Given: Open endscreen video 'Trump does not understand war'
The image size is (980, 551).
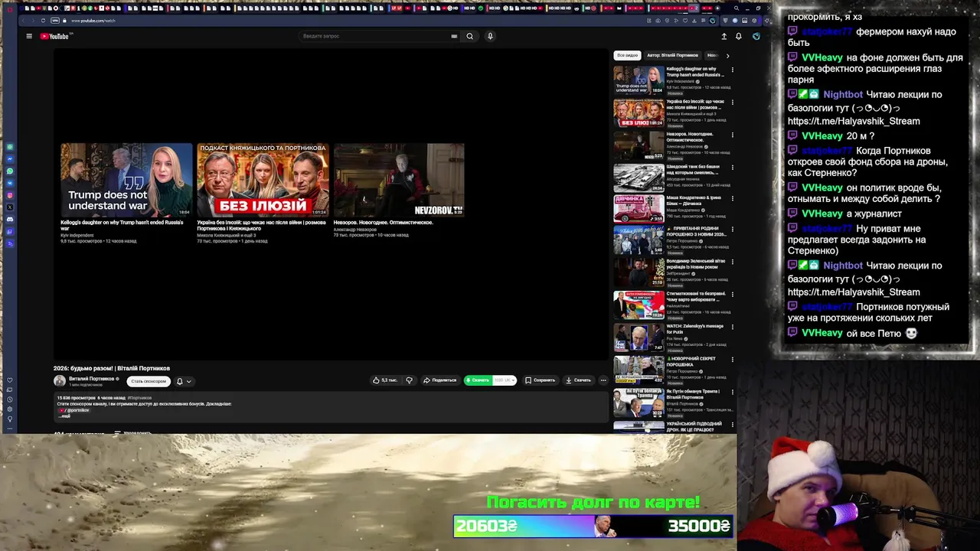Looking at the screenshot, I should point(126,180).
